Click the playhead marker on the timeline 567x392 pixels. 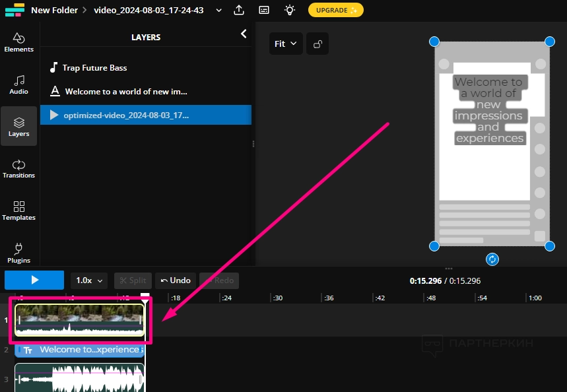(x=145, y=298)
